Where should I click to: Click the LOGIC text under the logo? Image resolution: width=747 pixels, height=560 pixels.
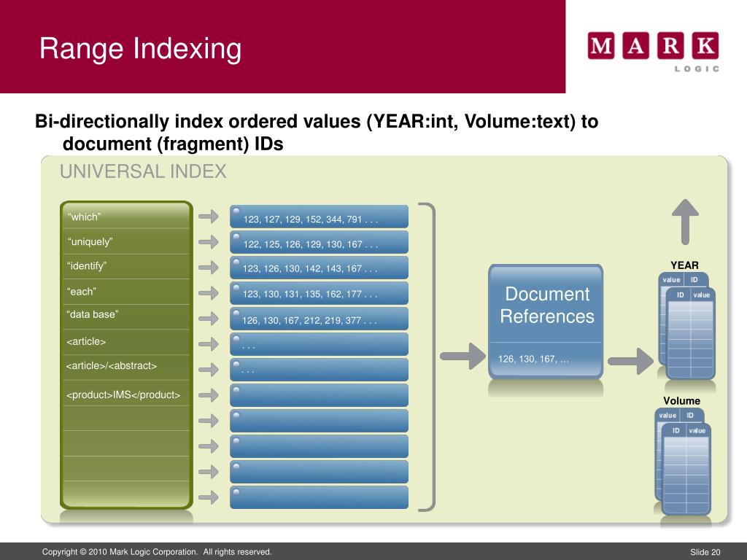pyautogui.click(x=697, y=69)
